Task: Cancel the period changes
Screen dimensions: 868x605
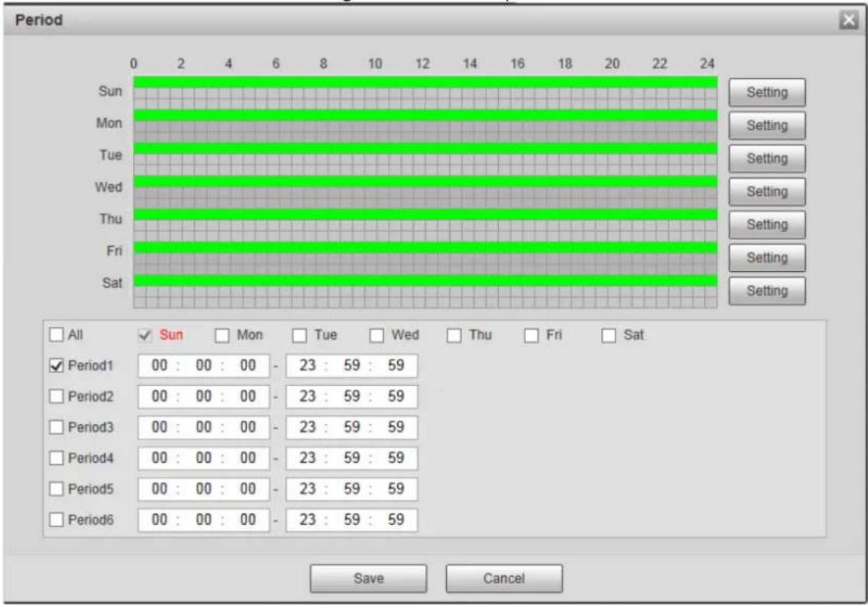Action: click(x=504, y=579)
